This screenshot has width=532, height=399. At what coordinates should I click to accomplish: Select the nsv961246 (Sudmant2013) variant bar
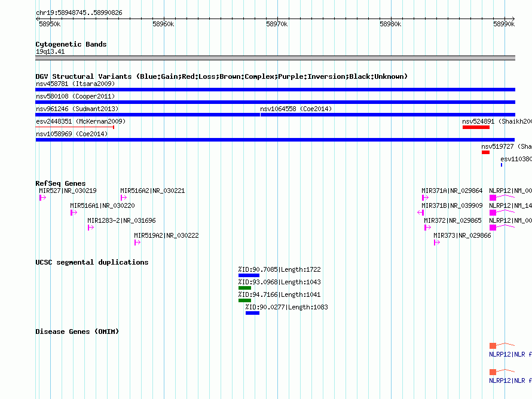148,115
